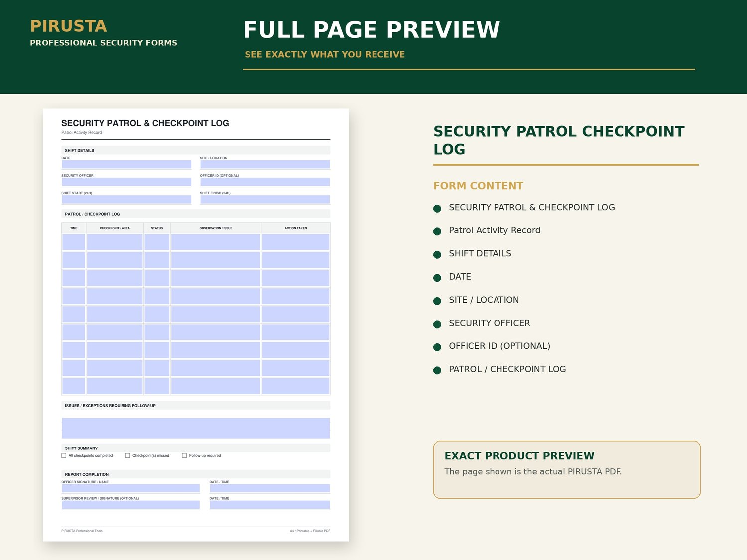The height and width of the screenshot is (560, 747).
Task: Click the last row ACTION TAKEN cell
Action: coord(296,386)
